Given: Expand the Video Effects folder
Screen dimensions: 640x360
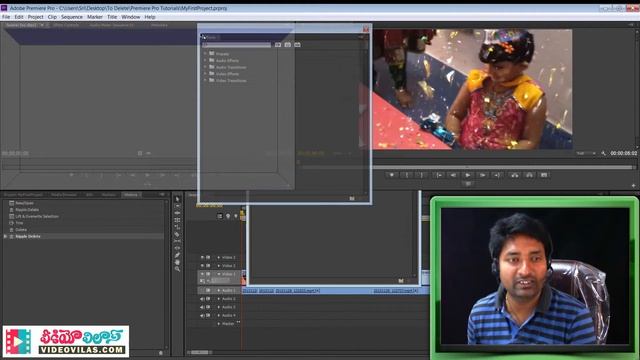Looking at the screenshot, I should click(x=205, y=74).
